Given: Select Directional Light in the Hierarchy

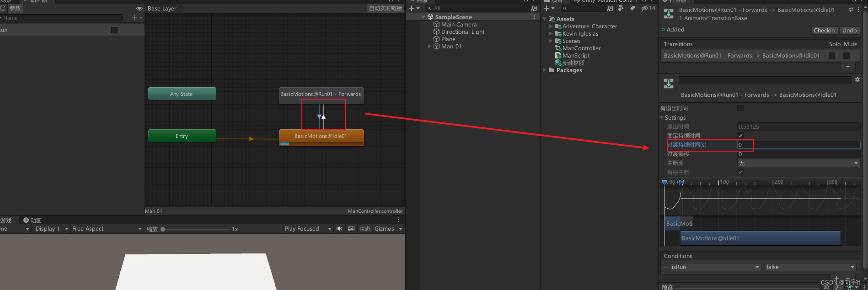Looking at the screenshot, I should 462,32.
